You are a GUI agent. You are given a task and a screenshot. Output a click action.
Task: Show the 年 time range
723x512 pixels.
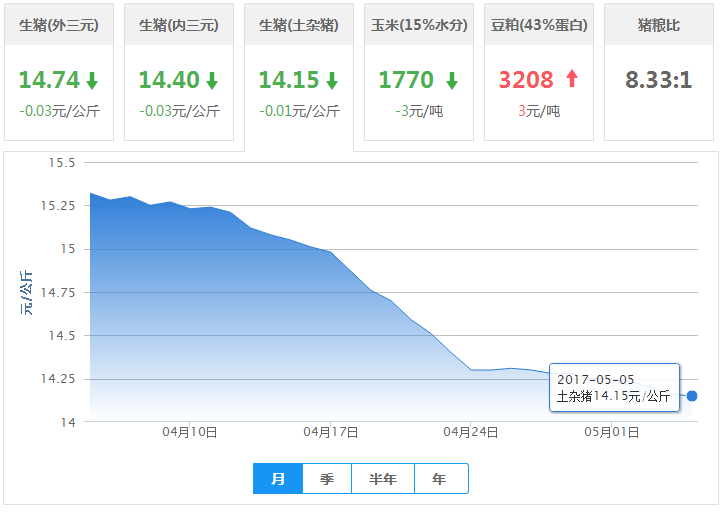(440, 479)
